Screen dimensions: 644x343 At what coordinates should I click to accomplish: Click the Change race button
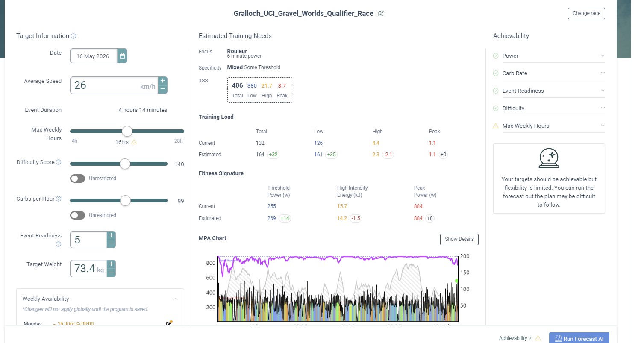click(x=586, y=13)
